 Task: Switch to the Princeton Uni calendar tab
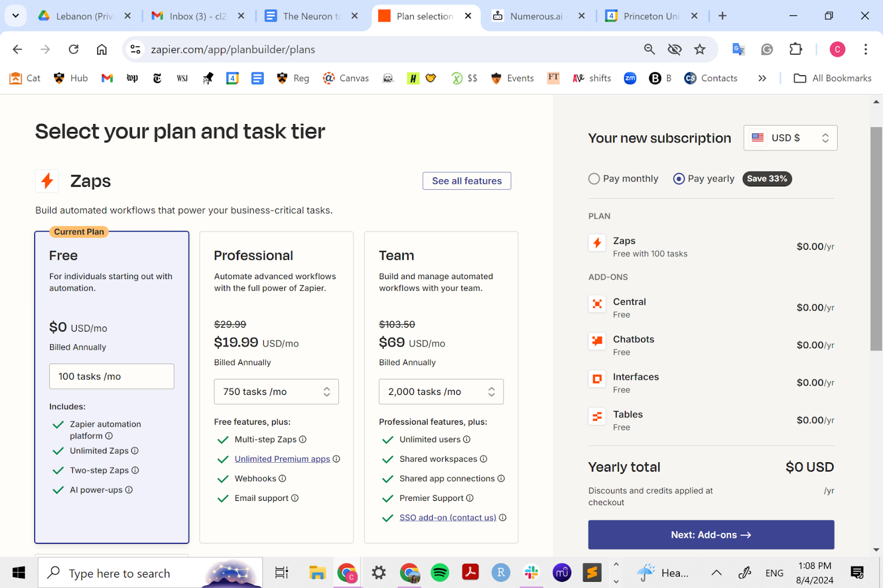[x=651, y=16]
